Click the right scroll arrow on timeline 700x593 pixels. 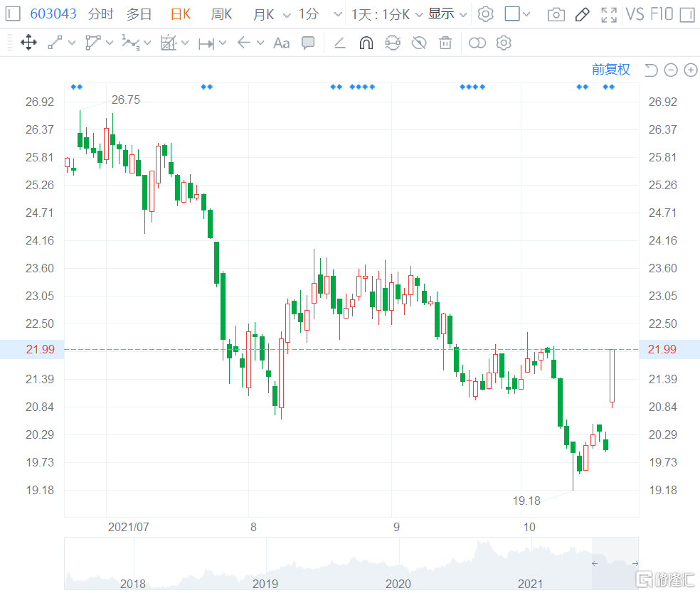click(x=635, y=564)
